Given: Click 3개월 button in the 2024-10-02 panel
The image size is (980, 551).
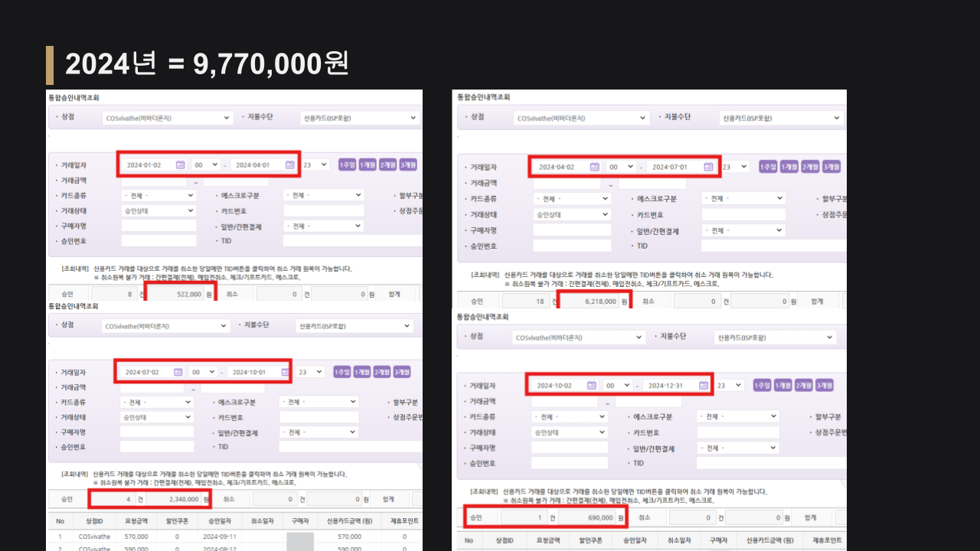Looking at the screenshot, I should coord(824,386).
